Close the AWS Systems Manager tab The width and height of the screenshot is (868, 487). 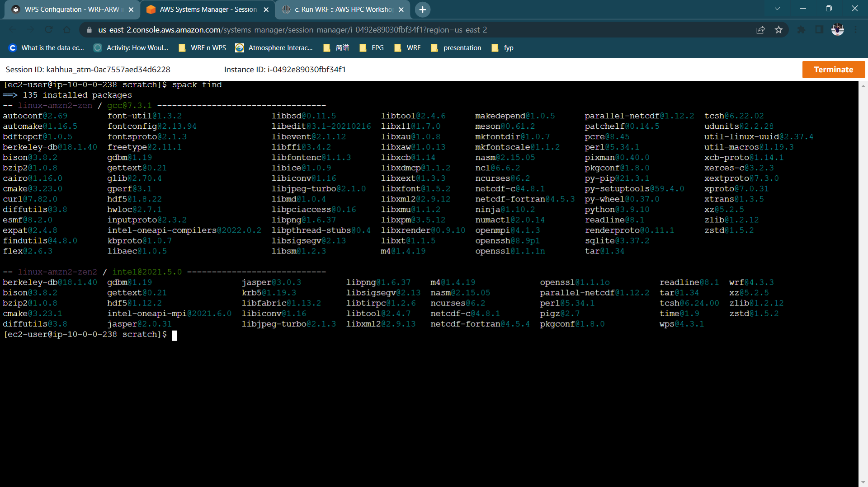[x=266, y=9]
